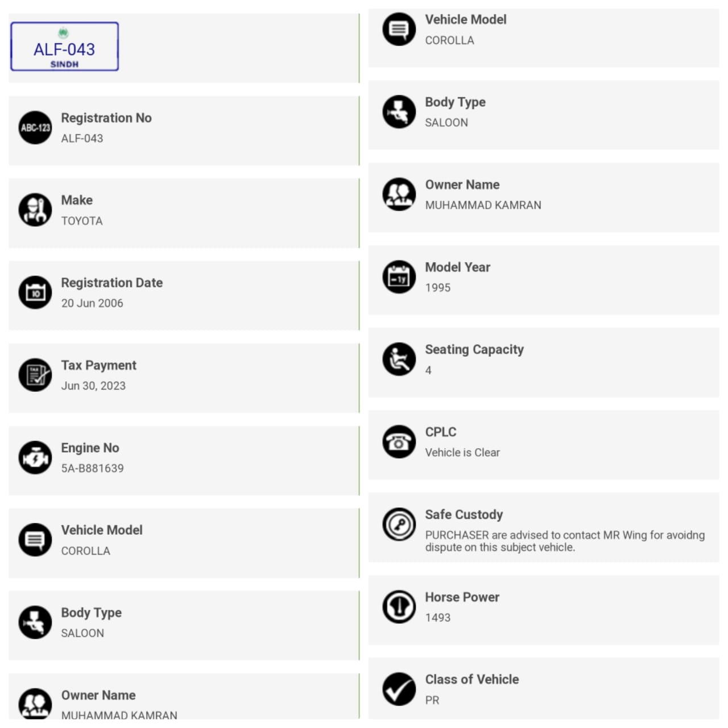Viewport: 728px width, 728px height.
Task: Click the Engine No engine icon
Action: tap(35, 457)
